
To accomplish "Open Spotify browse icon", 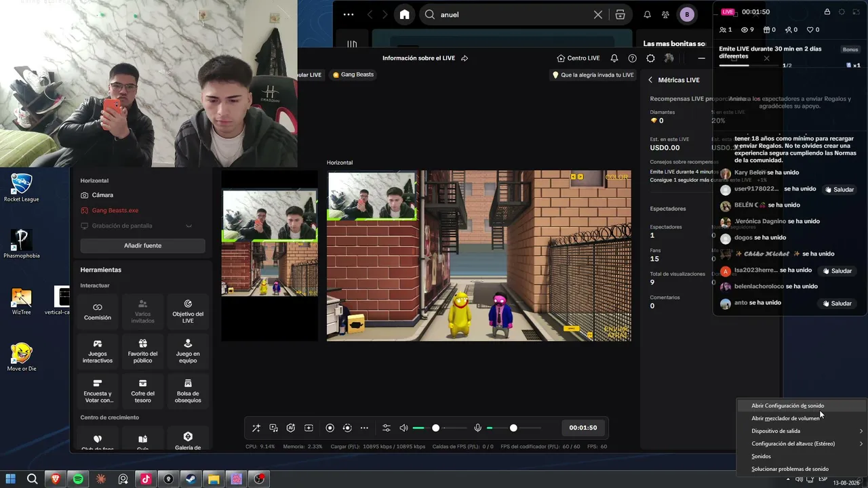I will coord(620,14).
